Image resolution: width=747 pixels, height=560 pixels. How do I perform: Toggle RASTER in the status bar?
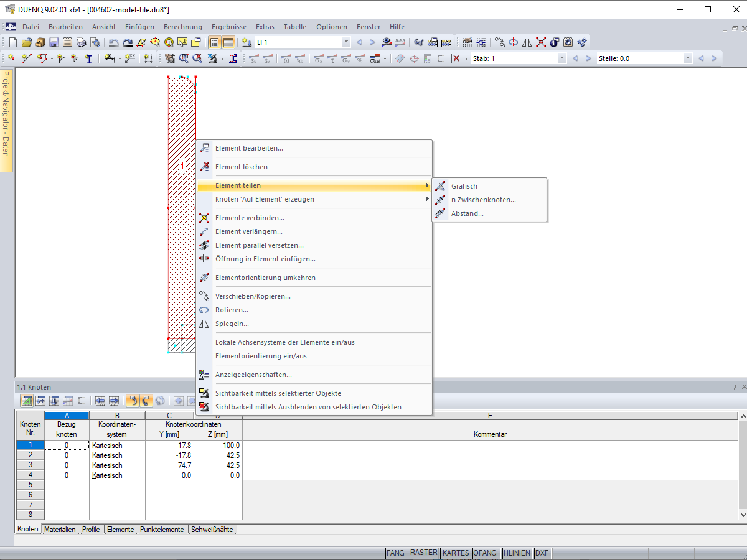point(423,553)
